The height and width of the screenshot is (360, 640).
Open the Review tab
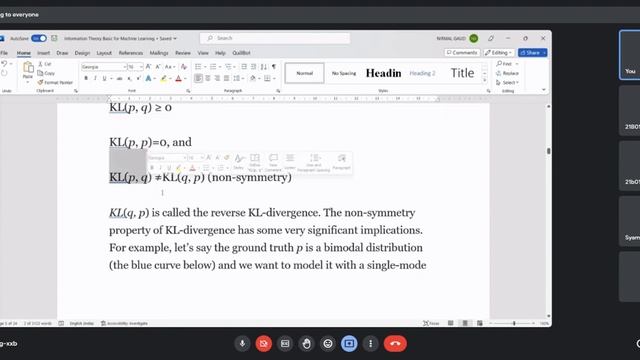[182, 53]
